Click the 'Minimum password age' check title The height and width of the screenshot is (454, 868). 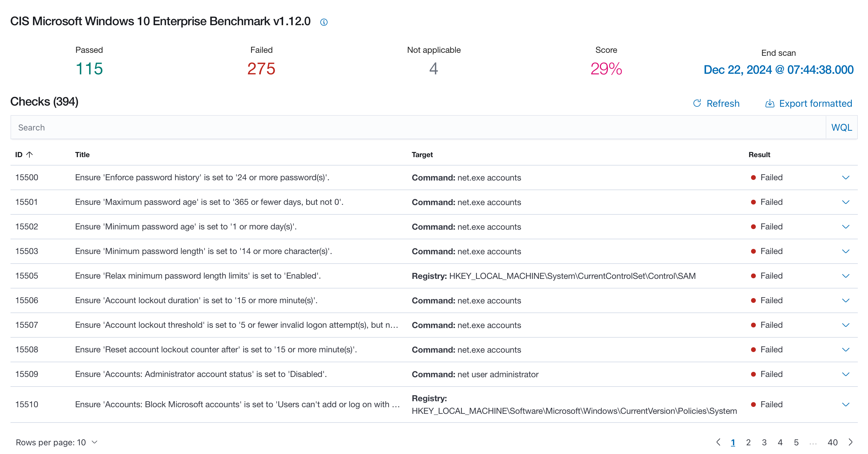(186, 227)
